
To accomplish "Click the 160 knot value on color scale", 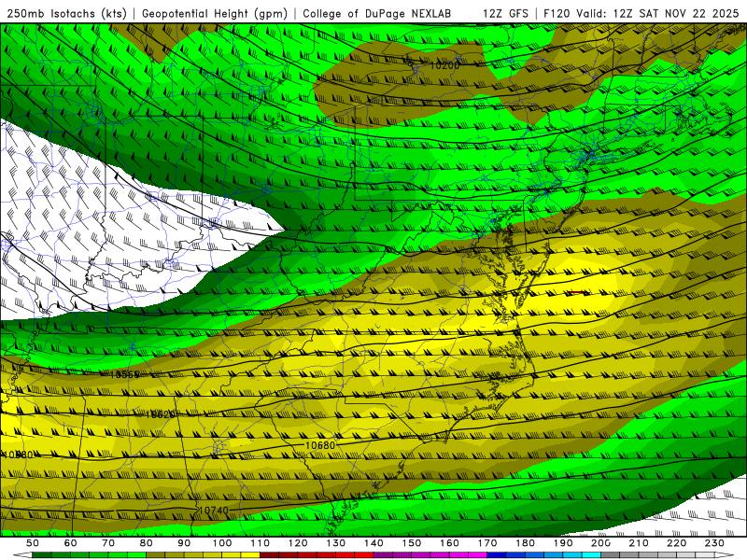I will click(x=450, y=543).
